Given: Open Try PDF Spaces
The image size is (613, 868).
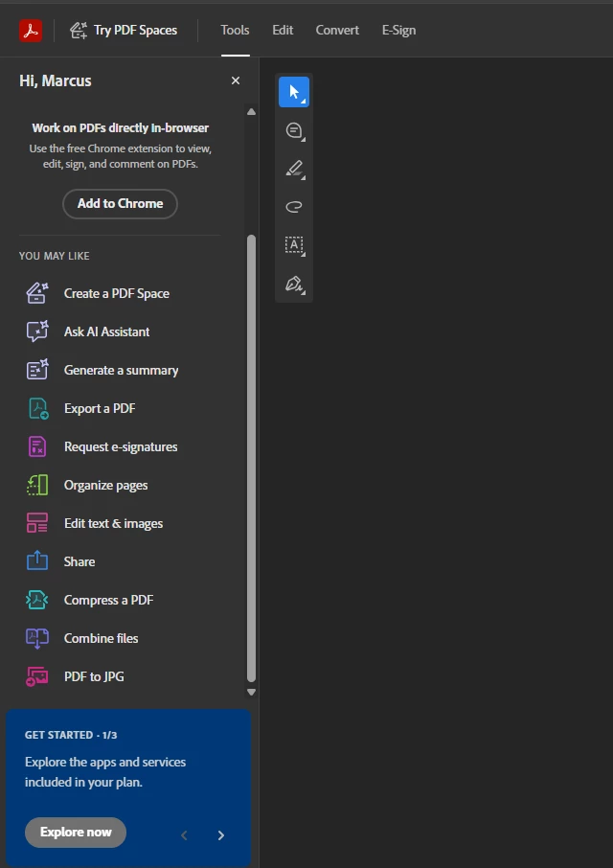Looking at the screenshot, I should pyautogui.click(x=124, y=31).
